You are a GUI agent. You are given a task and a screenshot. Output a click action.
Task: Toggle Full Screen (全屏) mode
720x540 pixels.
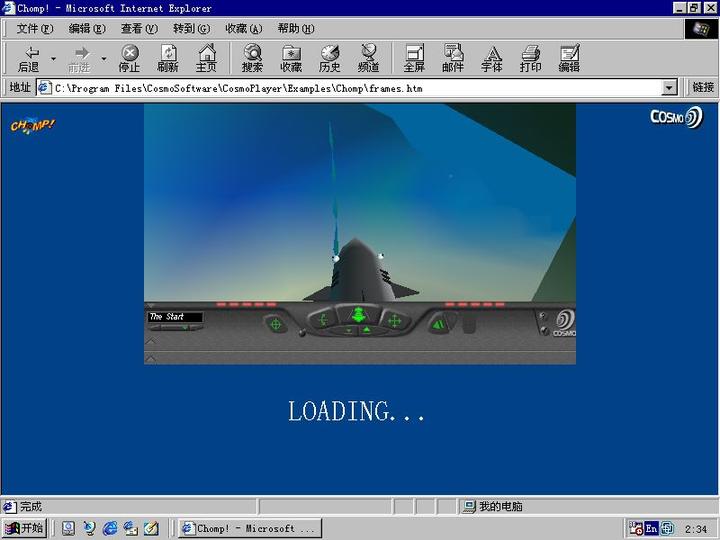414,59
